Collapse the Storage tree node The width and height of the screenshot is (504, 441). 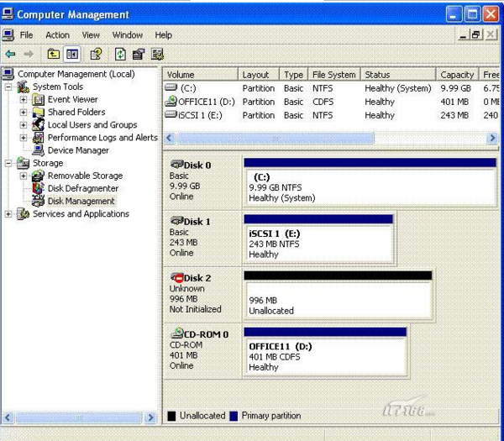[9, 164]
